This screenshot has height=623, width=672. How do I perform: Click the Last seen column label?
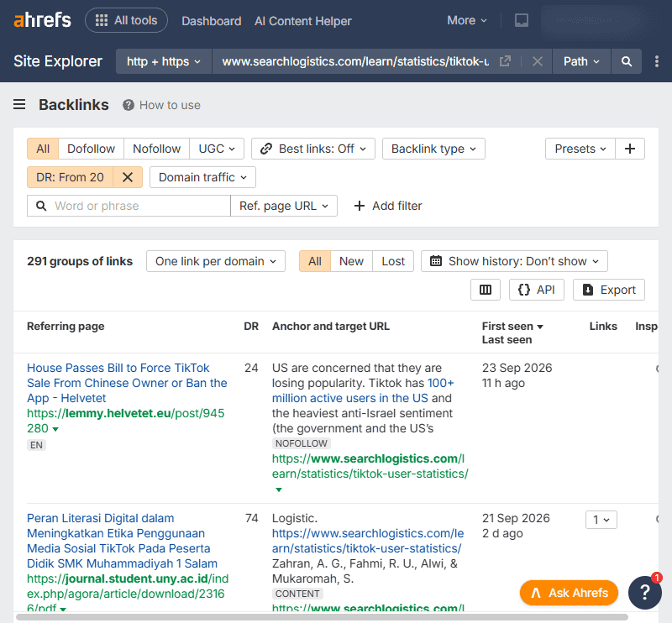[507, 339]
